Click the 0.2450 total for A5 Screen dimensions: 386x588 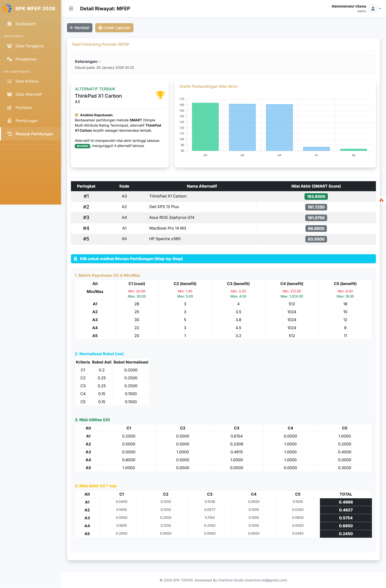(x=346, y=534)
